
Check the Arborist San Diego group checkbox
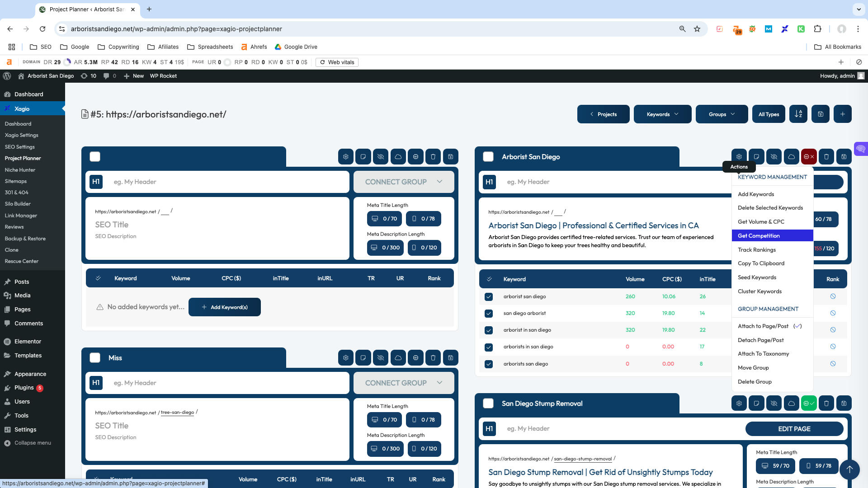pos(488,157)
